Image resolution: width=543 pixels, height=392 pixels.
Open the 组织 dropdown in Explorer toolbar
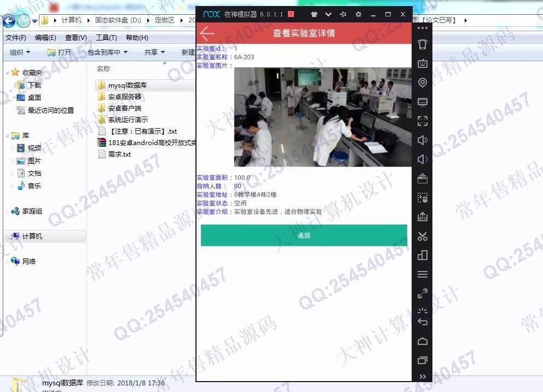(x=20, y=53)
